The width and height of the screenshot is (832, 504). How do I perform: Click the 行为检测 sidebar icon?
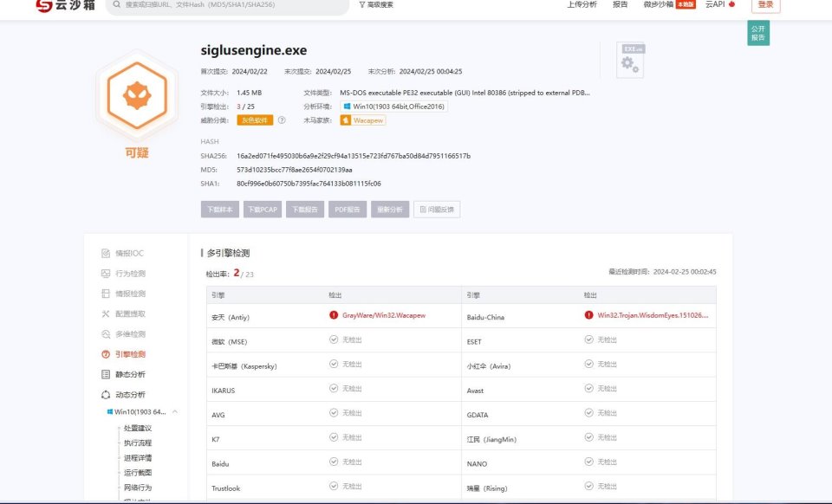click(106, 274)
